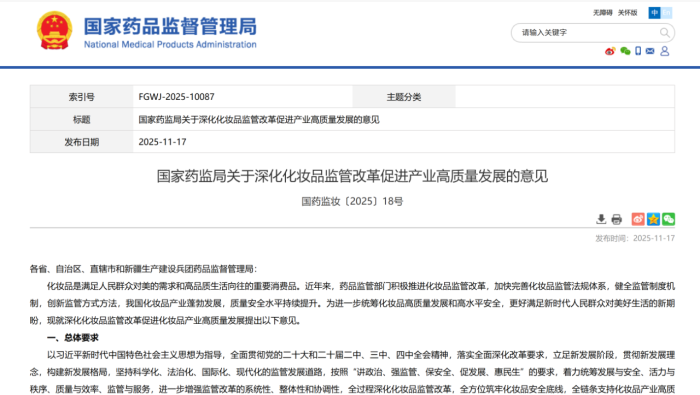700x395 pixels.
Task: Click the national emblem logo
Action: click(54, 30)
